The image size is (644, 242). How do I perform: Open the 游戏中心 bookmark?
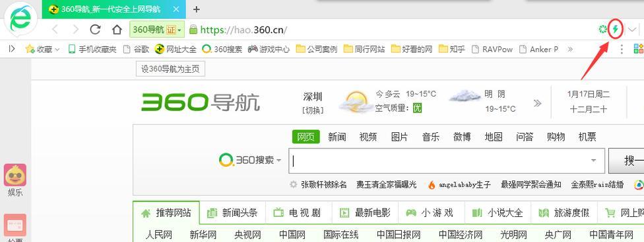269,50
